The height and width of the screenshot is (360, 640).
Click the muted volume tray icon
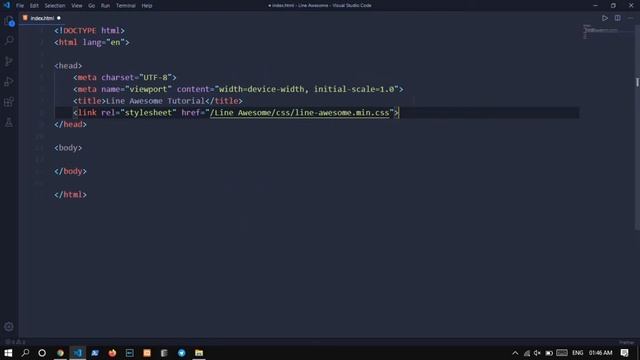click(538, 353)
